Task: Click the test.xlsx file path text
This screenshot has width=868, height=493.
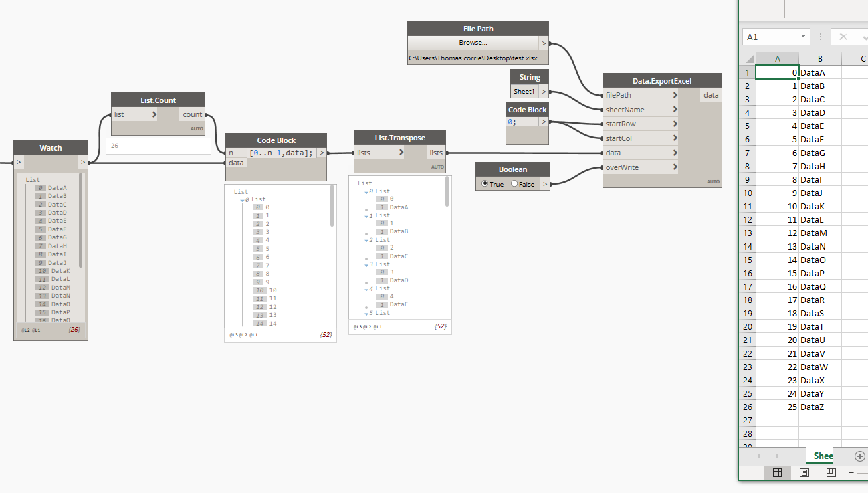Action: pyautogui.click(x=473, y=58)
